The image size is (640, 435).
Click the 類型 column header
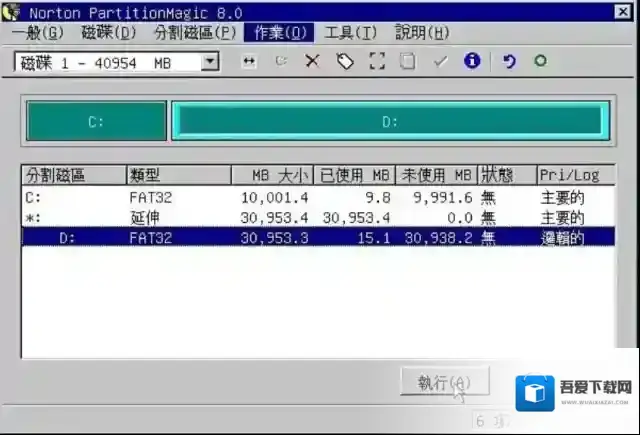pyautogui.click(x=179, y=175)
